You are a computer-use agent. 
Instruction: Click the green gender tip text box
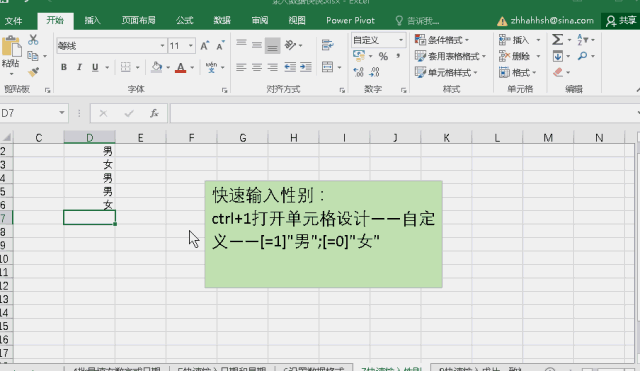point(323,234)
